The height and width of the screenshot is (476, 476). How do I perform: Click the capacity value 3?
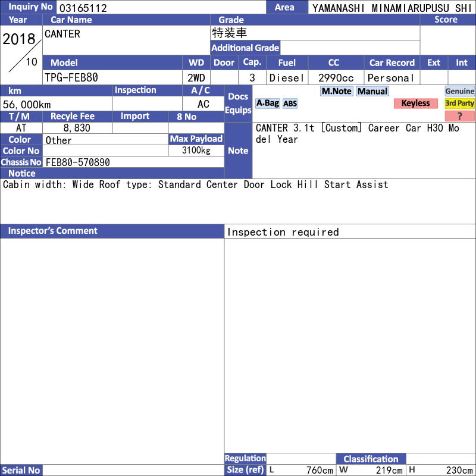tap(252, 78)
